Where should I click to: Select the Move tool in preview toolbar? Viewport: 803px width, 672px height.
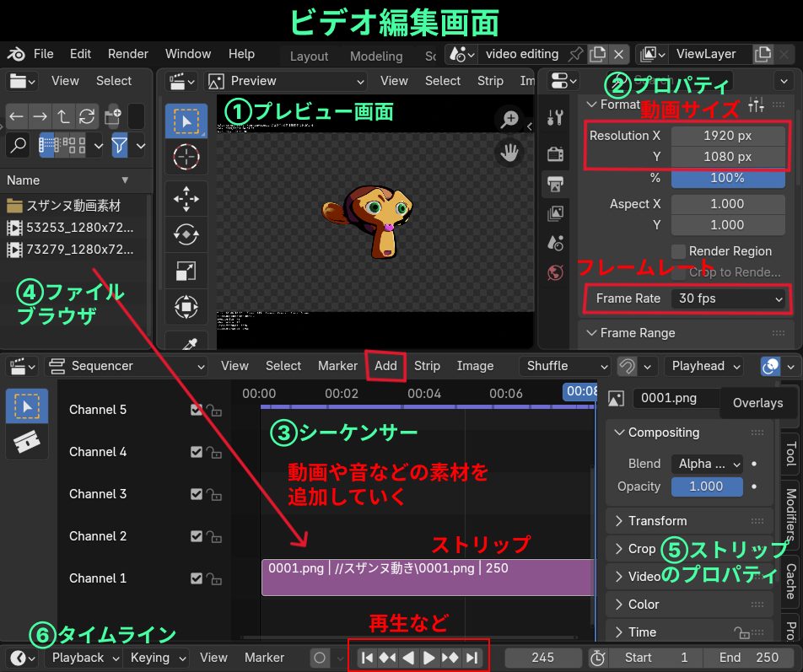tap(186, 198)
